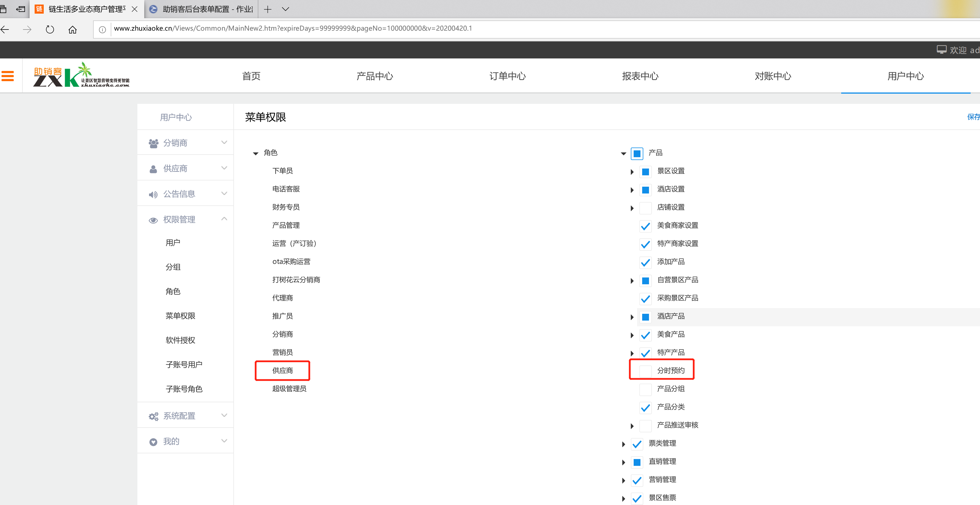This screenshot has height=505, width=980.
Task: Switch to the 助销客后台表单配置 browser tab
Action: coord(202,9)
